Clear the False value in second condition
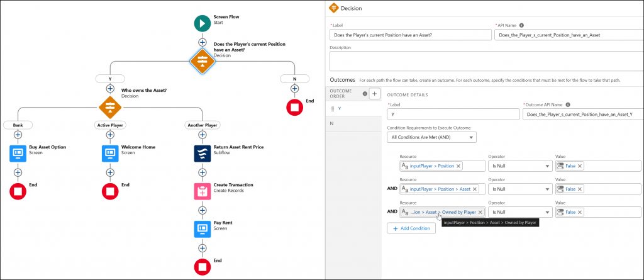Viewport: 644px width, 280px height. coord(579,189)
